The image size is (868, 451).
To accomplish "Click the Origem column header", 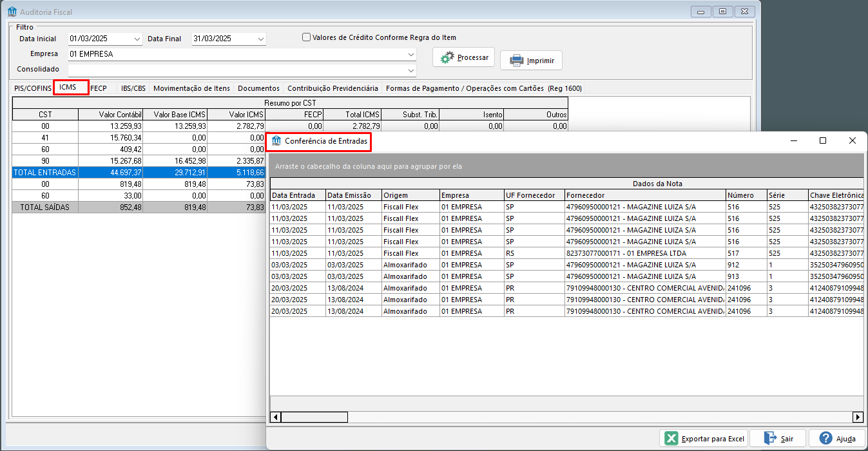I will [410, 195].
